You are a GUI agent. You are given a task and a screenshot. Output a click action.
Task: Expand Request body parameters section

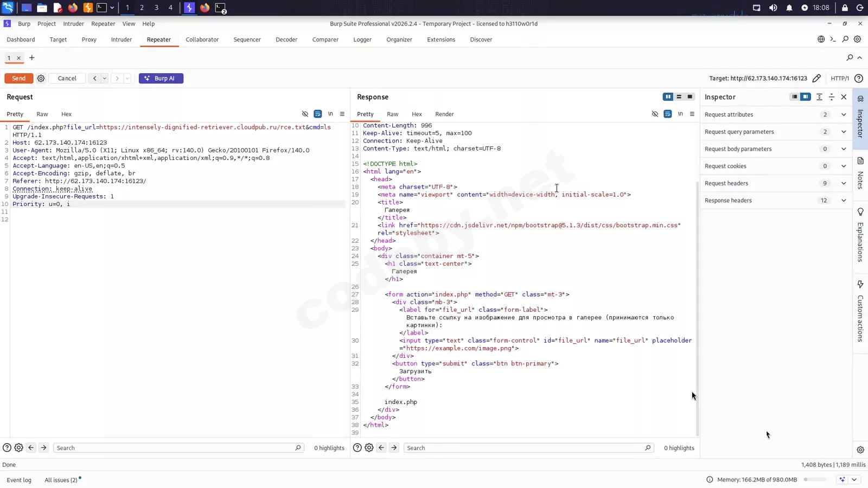pos(844,149)
